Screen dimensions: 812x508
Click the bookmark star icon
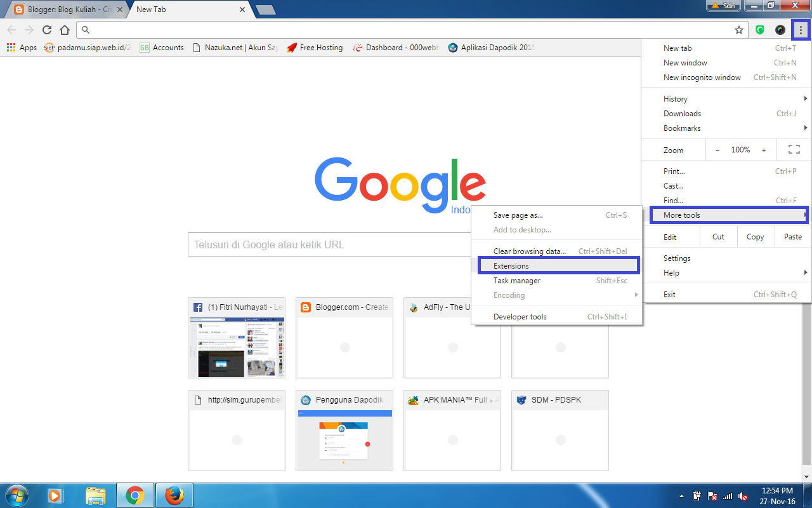click(739, 30)
